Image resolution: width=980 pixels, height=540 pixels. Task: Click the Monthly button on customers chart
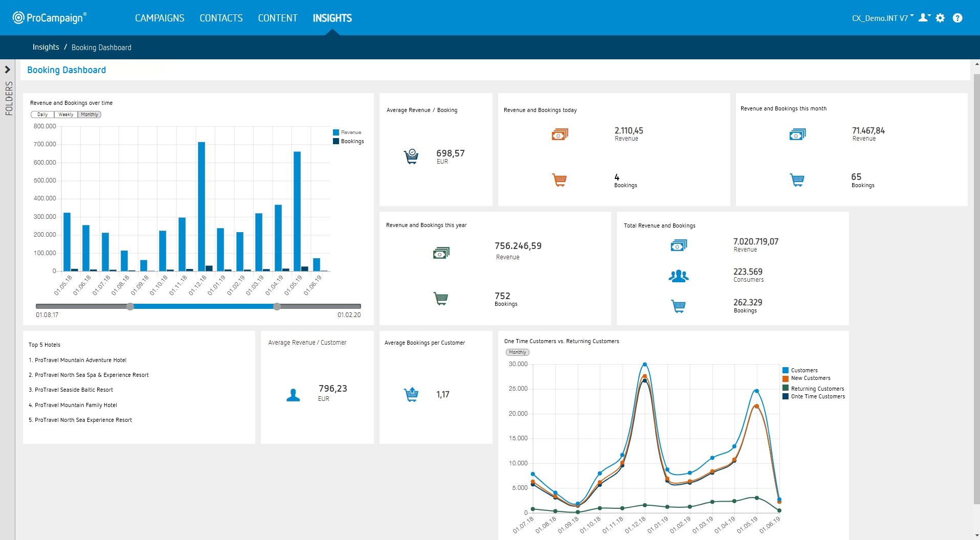(517, 352)
